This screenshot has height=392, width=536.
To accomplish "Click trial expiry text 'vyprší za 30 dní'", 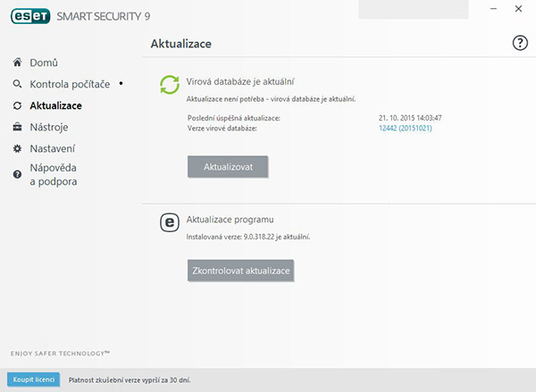I will [x=164, y=380].
